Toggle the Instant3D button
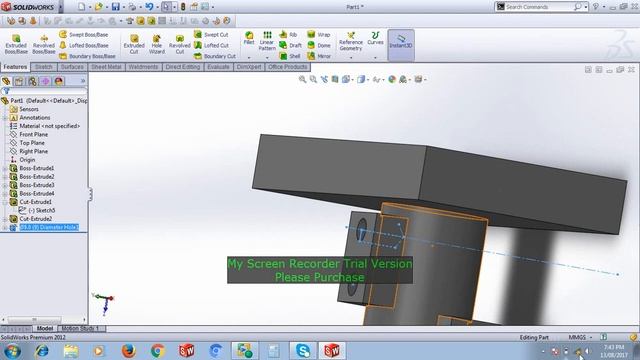The image size is (640, 360). 401,45
